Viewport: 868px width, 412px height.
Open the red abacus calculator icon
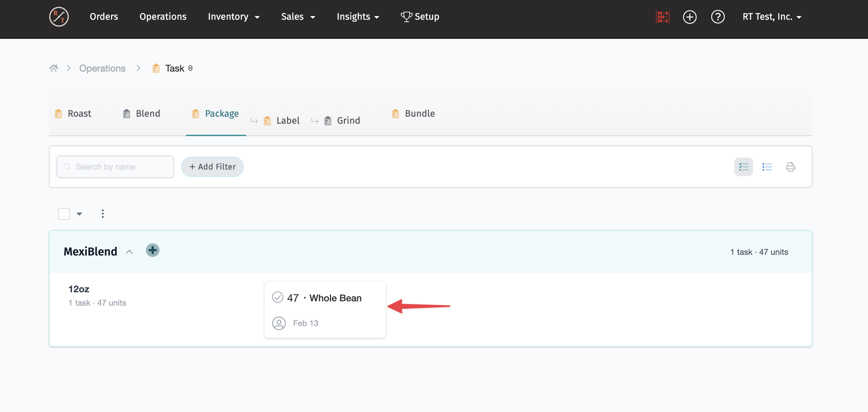coord(662,16)
